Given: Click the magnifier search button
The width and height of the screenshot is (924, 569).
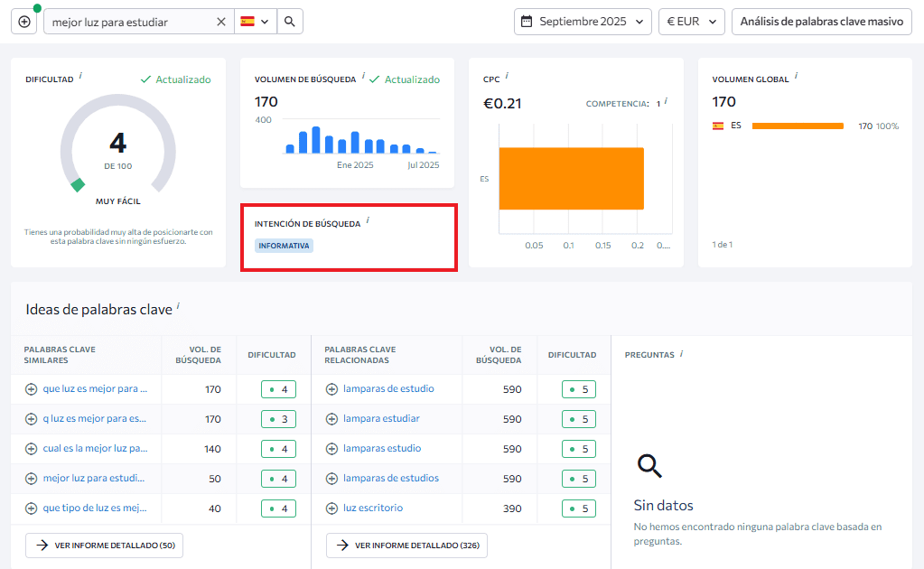Looking at the screenshot, I should (289, 22).
